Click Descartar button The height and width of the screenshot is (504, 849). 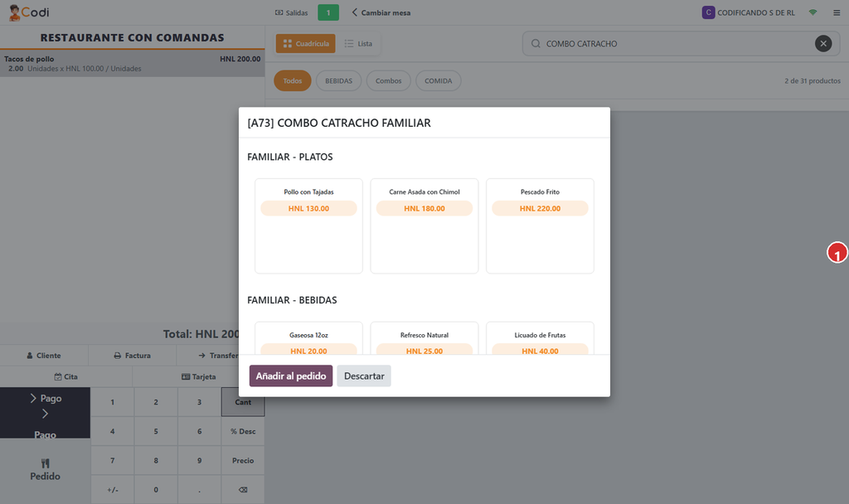[364, 376]
